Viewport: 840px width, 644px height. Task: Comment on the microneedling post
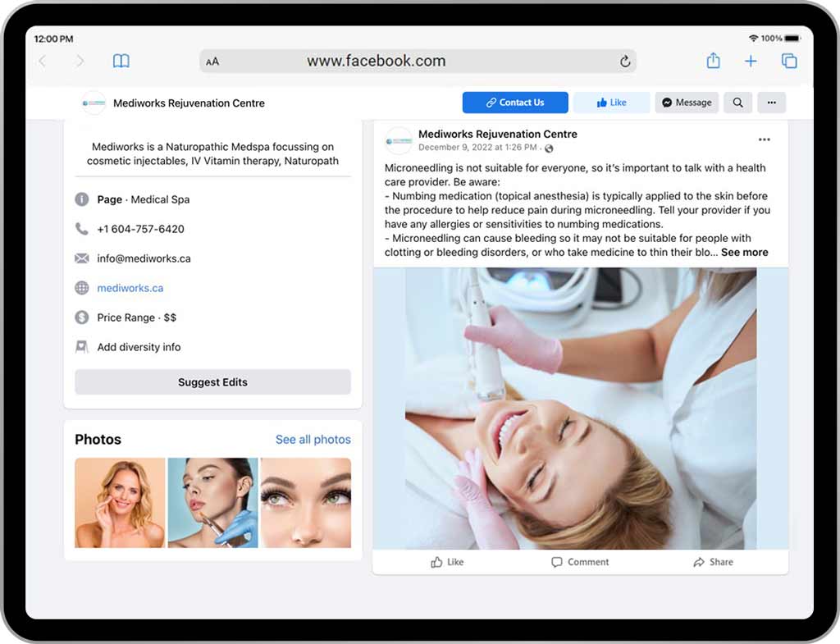pyautogui.click(x=580, y=562)
